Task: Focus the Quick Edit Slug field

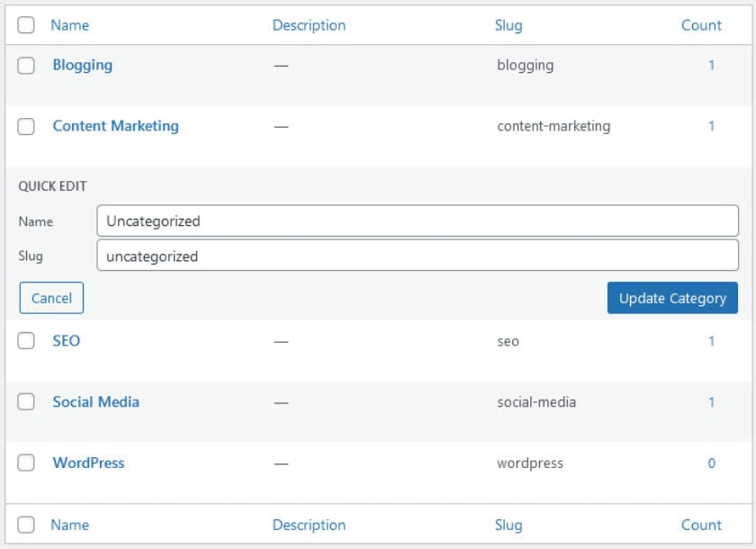Action: [417, 256]
